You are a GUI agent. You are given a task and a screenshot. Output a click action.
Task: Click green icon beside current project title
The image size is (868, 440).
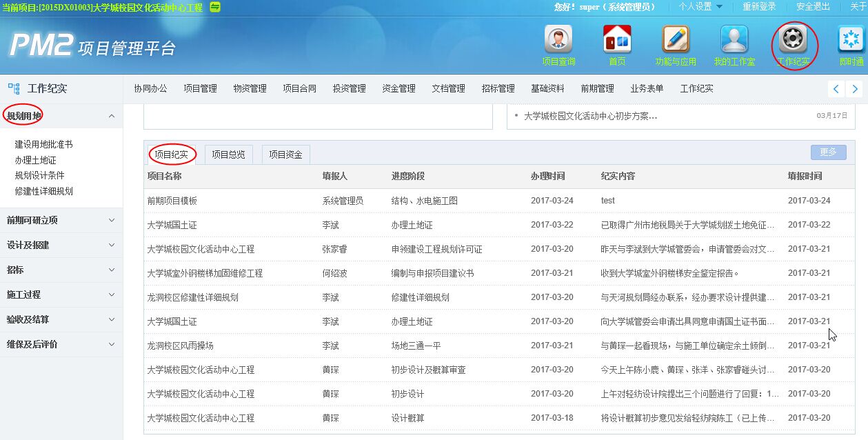point(215,7)
